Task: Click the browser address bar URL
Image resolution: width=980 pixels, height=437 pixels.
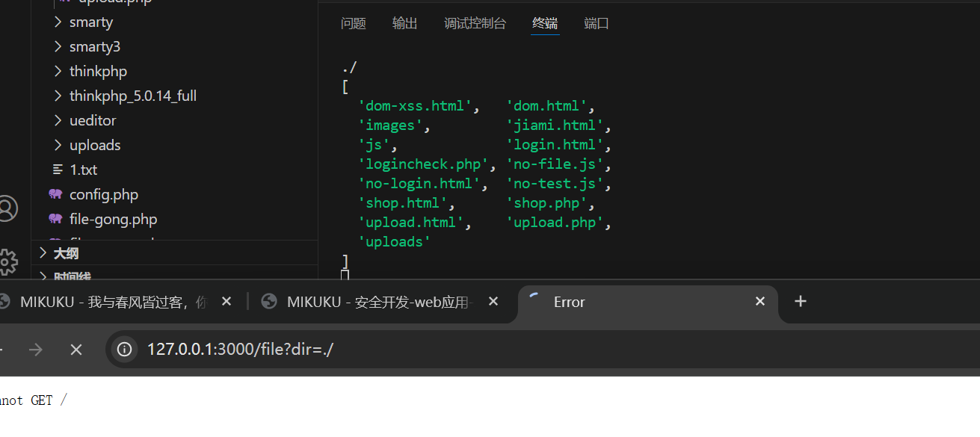Action: (x=240, y=349)
